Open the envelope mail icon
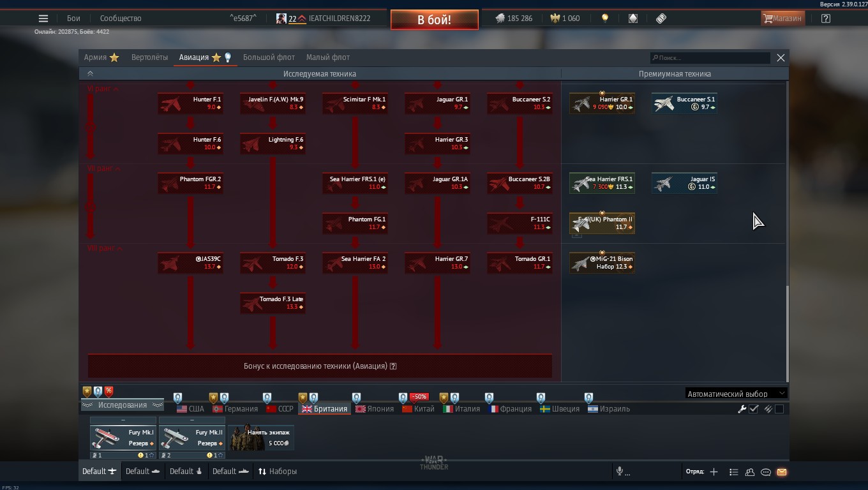The image size is (868, 490). (x=782, y=472)
